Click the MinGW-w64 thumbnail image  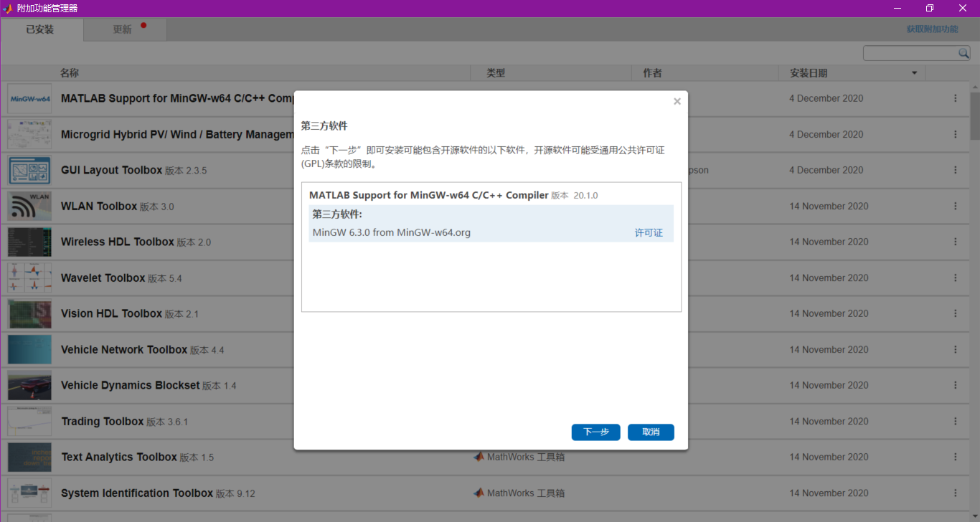[x=29, y=98]
